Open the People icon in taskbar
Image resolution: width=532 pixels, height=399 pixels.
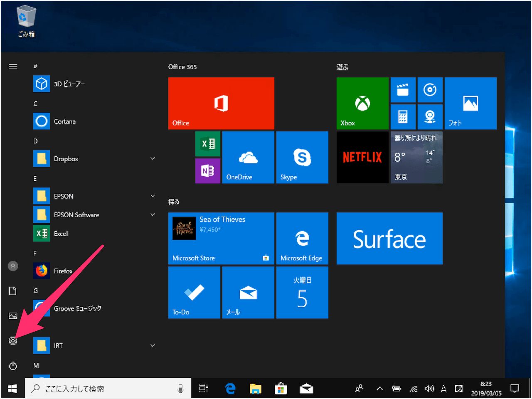(359, 389)
